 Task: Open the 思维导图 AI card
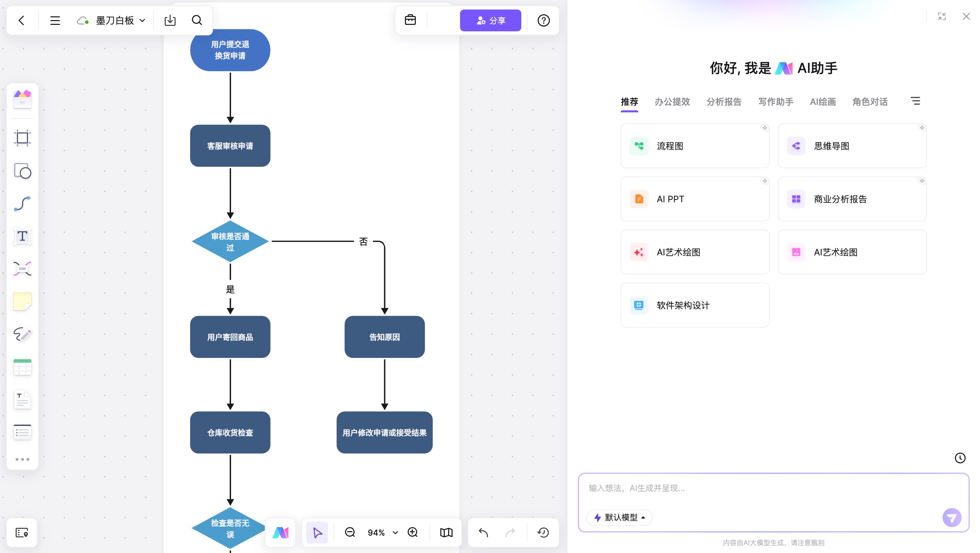click(x=852, y=146)
